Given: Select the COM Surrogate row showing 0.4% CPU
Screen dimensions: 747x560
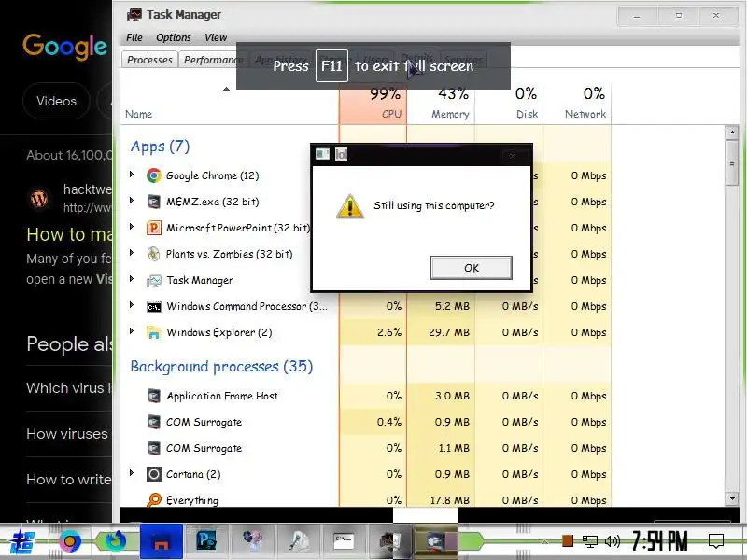Looking at the screenshot, I should (x=365, y=422).
